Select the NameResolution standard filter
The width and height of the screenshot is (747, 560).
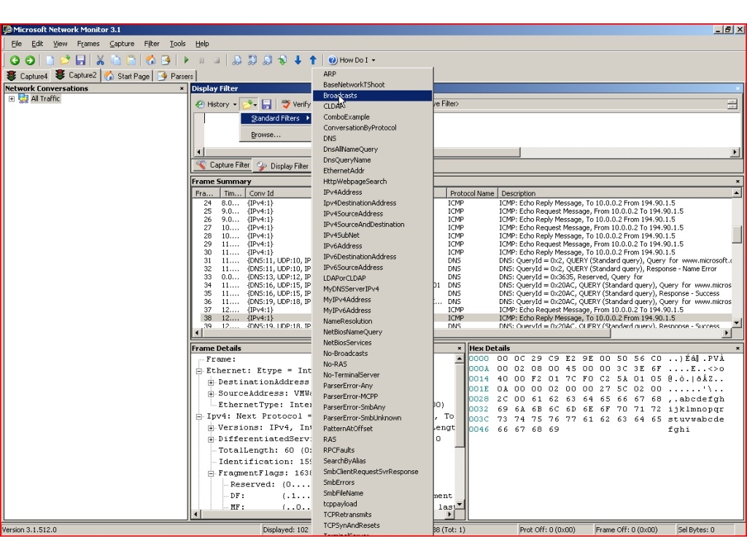click(373, 321)
